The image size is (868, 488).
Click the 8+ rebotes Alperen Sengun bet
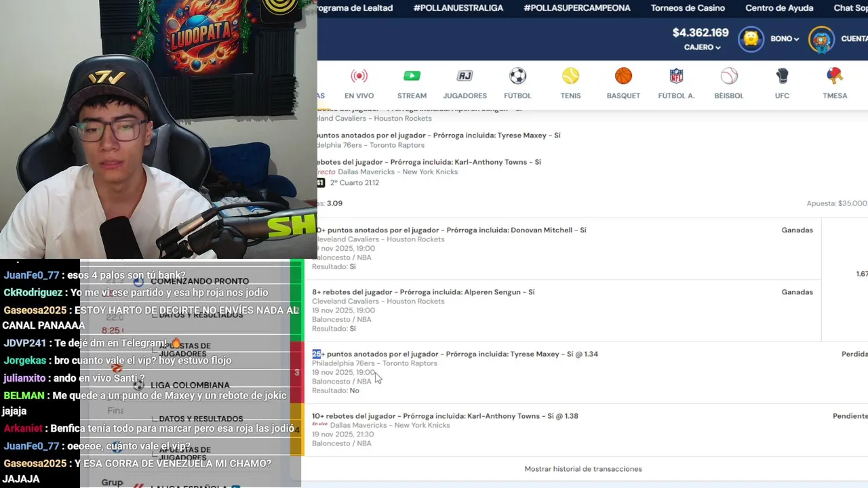(562, 310)
